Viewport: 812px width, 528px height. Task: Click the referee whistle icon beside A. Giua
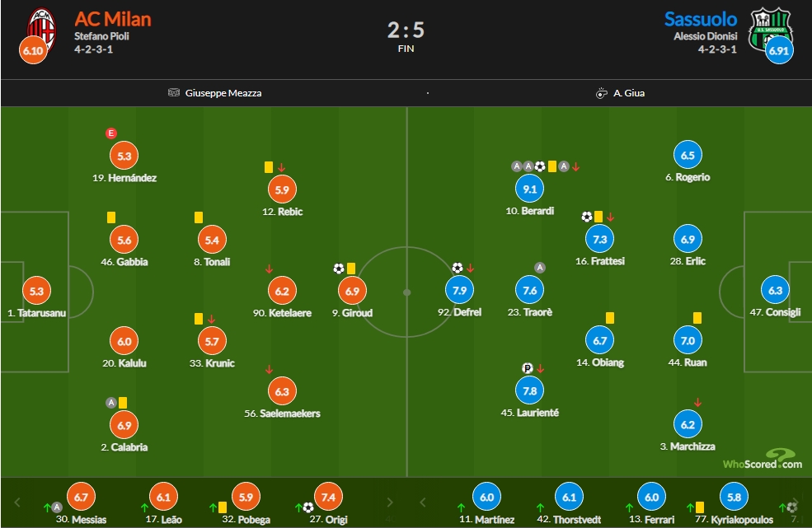tap(601, 93)
